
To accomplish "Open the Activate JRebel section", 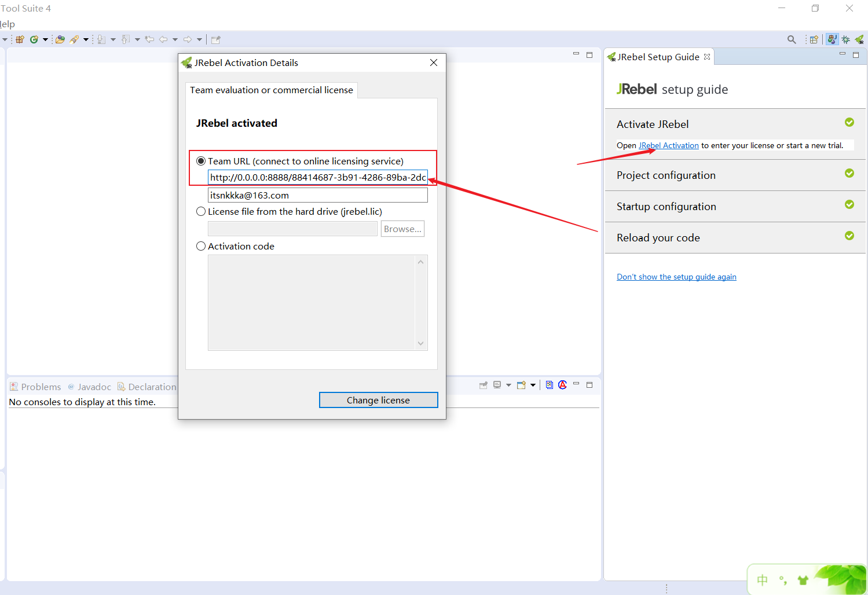I will [653, 124].
